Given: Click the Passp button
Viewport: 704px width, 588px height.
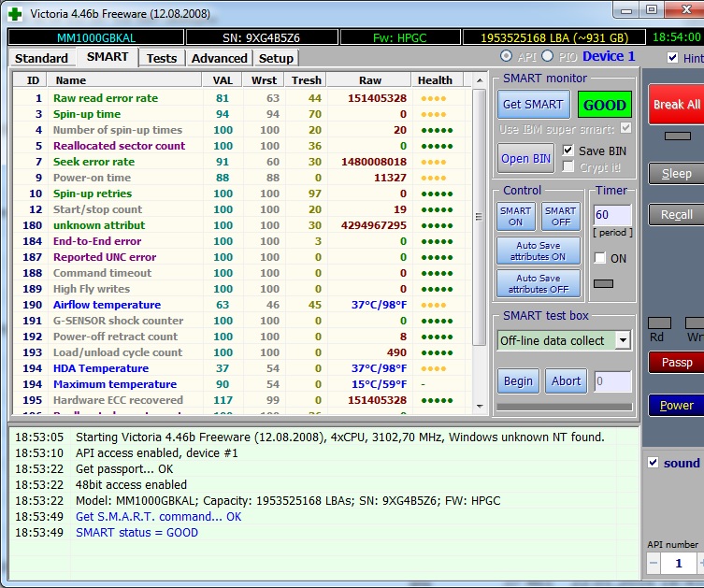Looking at the screenshot, I should (x=676, y=363).
